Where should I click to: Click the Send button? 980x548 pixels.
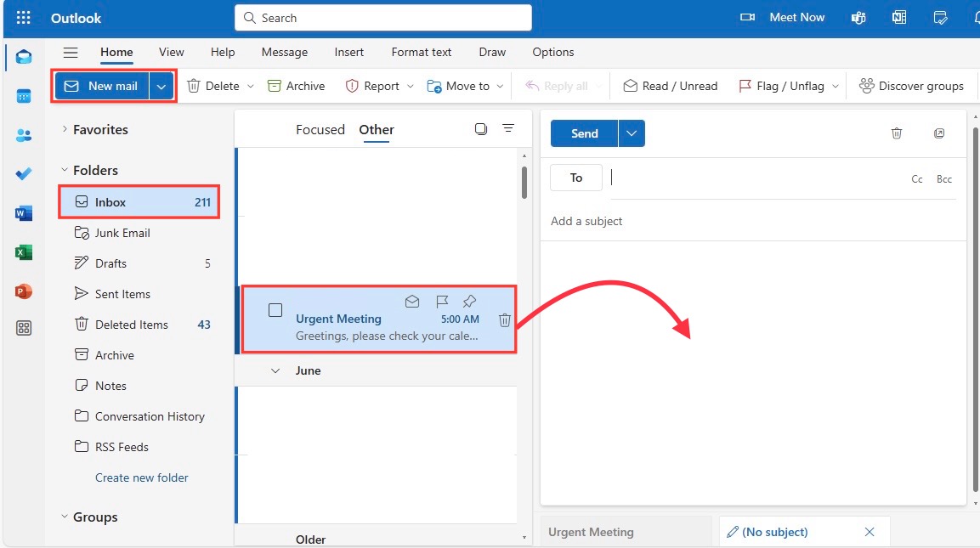tap(585, 133)
